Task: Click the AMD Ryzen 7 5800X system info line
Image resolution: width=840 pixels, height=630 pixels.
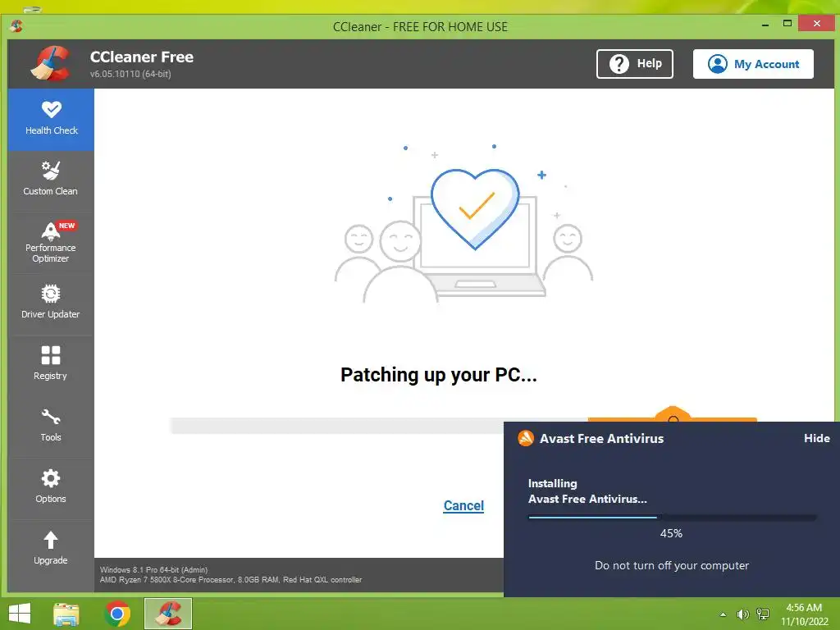Action: pos(231,580)
